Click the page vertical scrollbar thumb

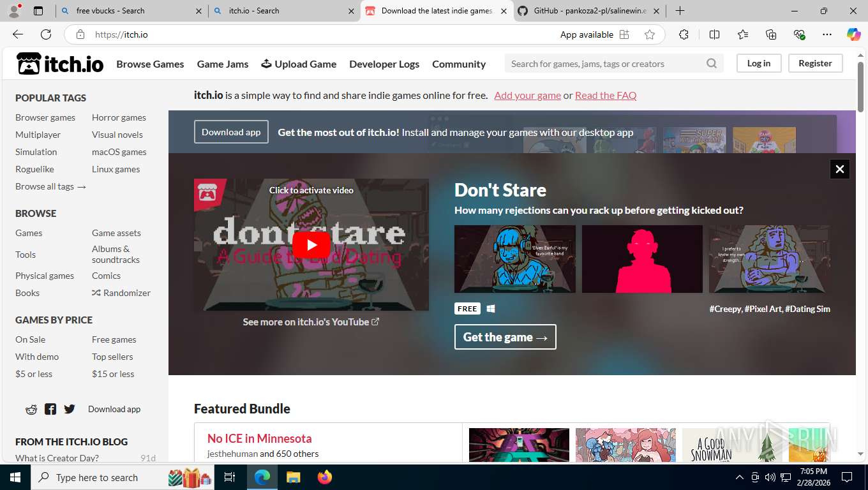(860, 86)
